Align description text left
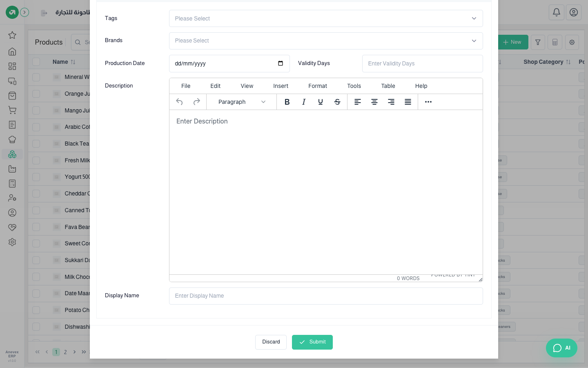The image size is (588, 368). [358, 102]
